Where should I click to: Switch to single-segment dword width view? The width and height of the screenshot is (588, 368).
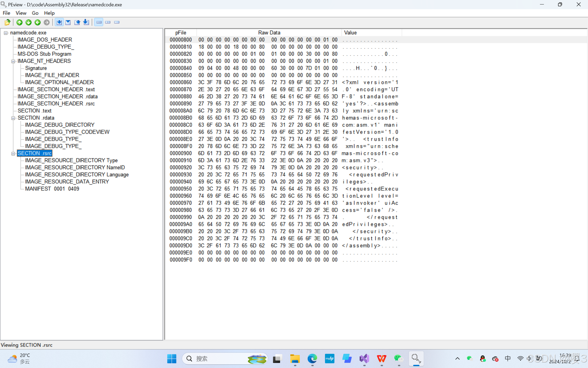click(117, 22)
